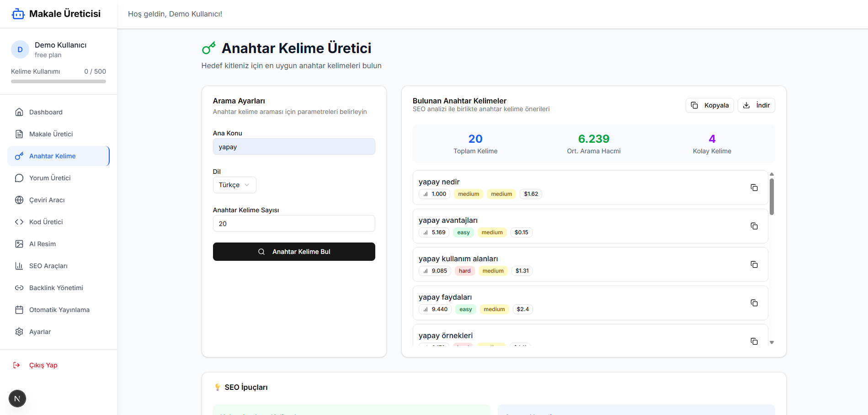Copy the 'yapay nedir' keyword
The height and width of the screenshot is (415, 868).
pyautogui.click(x=754, y=188)
